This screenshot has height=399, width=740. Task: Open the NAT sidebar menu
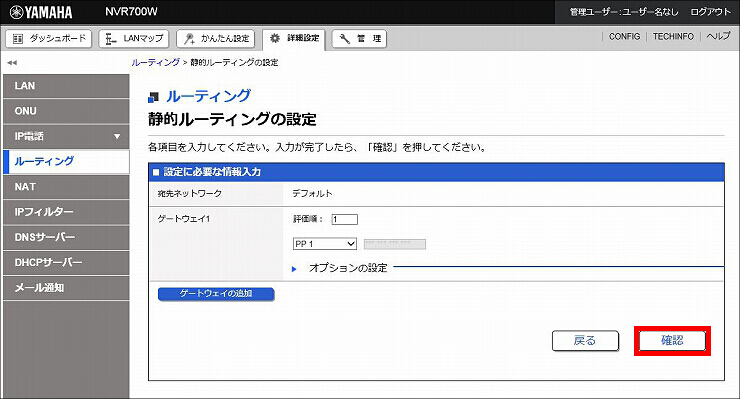[66, 187]
